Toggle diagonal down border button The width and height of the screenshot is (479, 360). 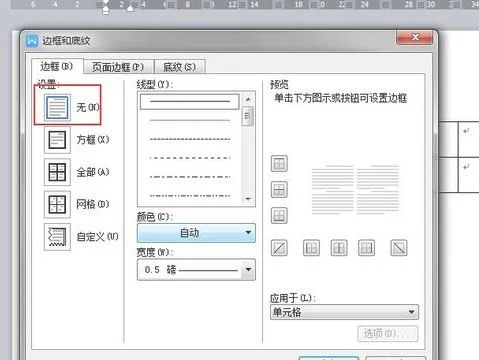point(399,248)
